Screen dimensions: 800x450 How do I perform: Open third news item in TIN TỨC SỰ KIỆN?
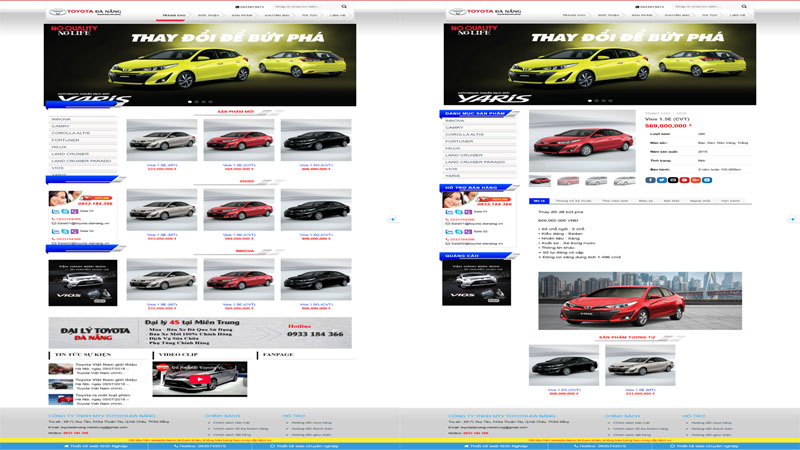93,399
